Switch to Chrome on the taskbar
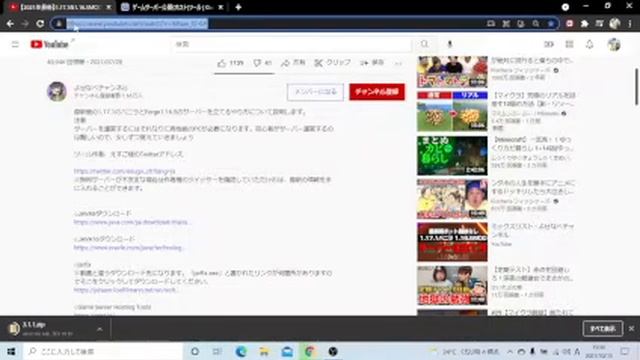 310,351
